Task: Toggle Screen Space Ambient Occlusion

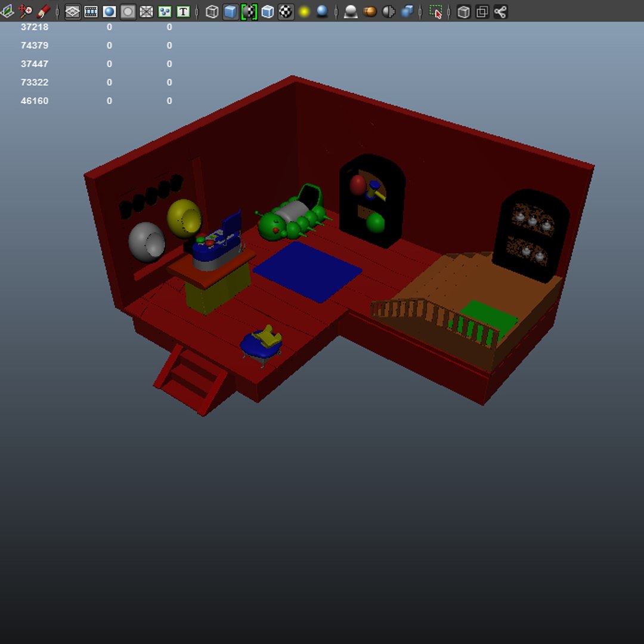Action: [x=351, y=11]
